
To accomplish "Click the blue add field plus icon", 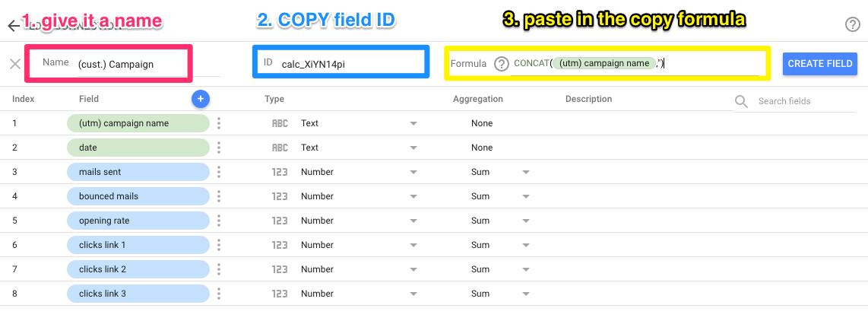I will point(201,98).
